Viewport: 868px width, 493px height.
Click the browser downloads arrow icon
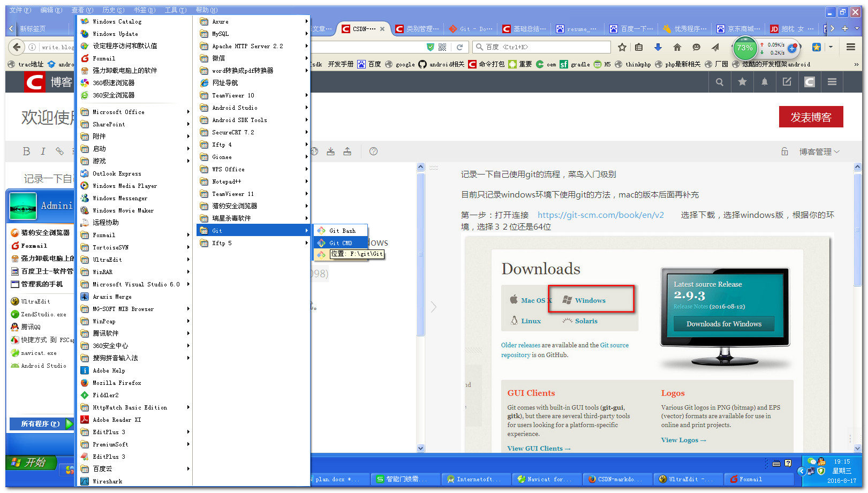click(x=658, y=47)
